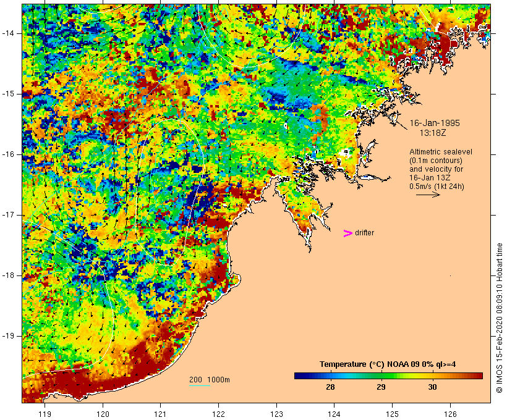Image resolution: width=507 pixels, height=420 pixels.
Task: Click the temperature color bar legend
Action: 388,376
